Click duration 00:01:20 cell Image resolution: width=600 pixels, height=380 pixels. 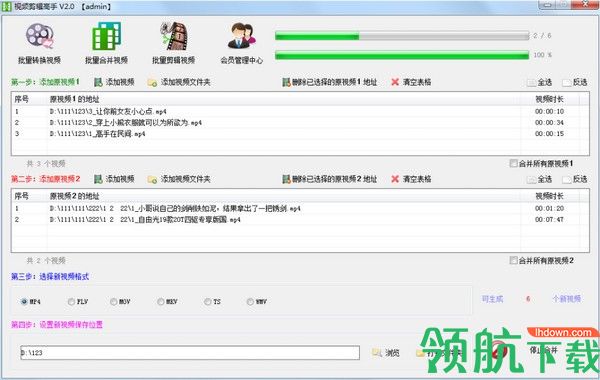click(549, 209)
